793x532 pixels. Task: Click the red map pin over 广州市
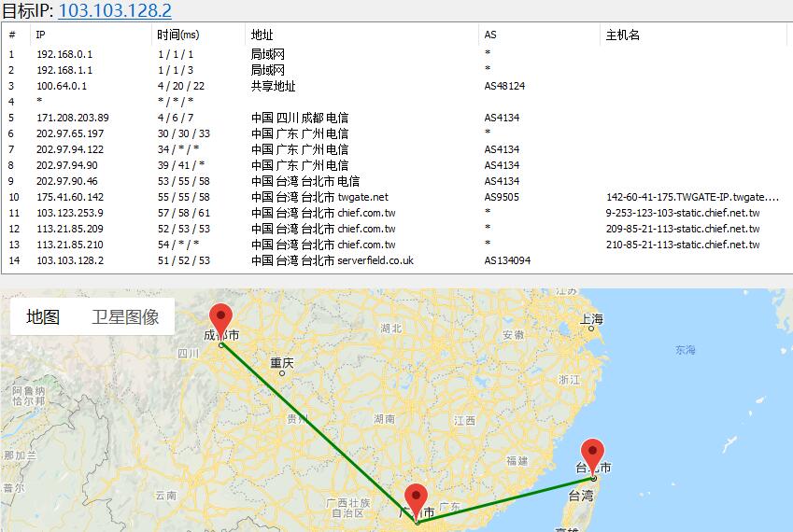click(x=417, y=502)
